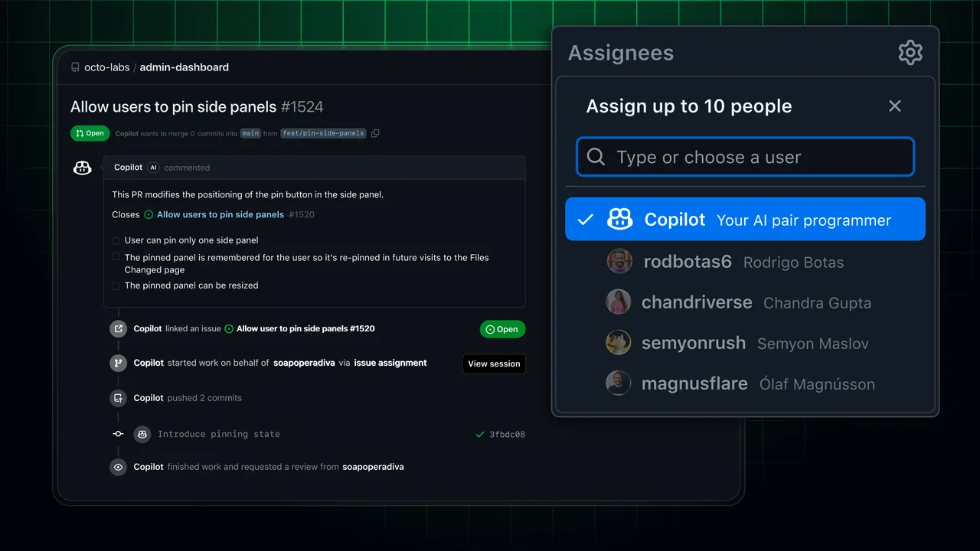This screenshot has height=551, width=980.
Task: Tick 'The pinned panel can be resized'
Action: tap(116, 285)
